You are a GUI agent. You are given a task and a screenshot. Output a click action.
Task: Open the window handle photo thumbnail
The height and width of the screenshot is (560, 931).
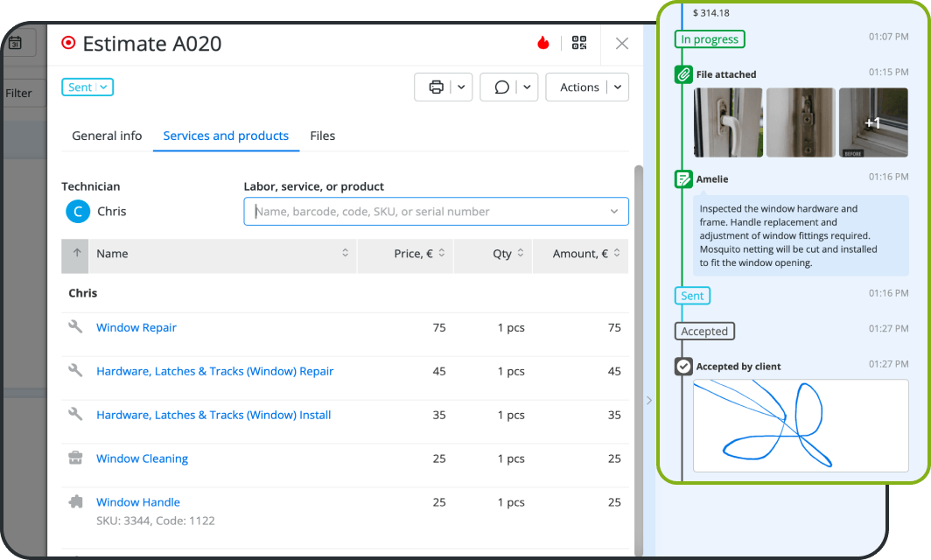[728, 122]
